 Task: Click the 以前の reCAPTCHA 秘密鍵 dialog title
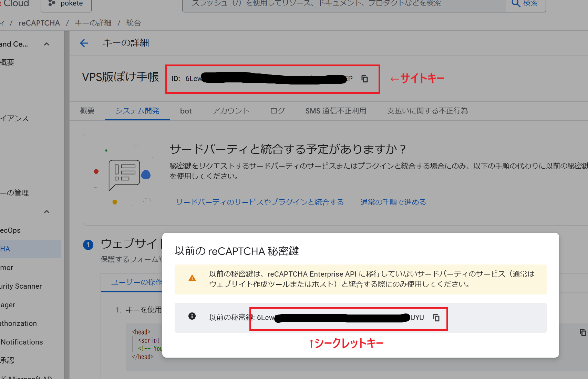tap(237, 251)
